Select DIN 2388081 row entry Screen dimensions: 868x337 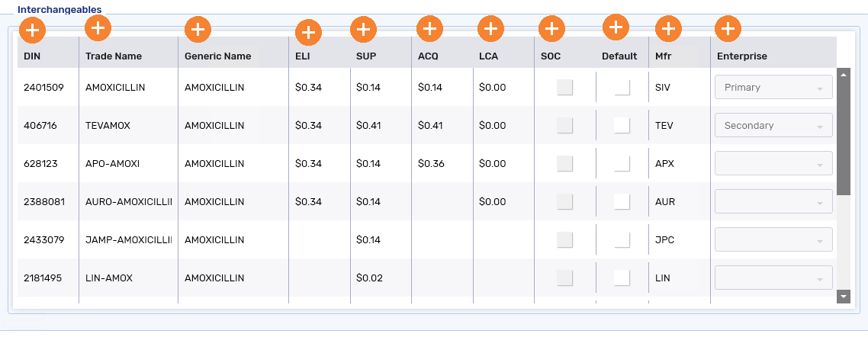tap(44, 202)
